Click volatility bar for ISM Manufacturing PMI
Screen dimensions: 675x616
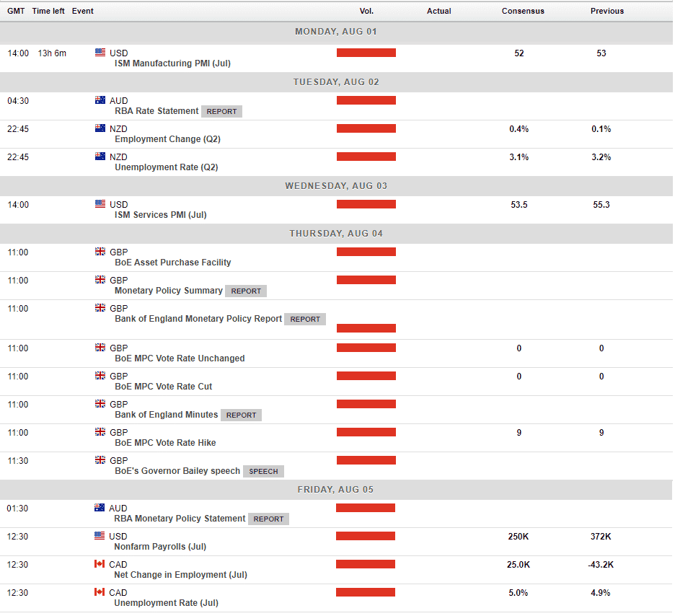(x=366, y=53)
